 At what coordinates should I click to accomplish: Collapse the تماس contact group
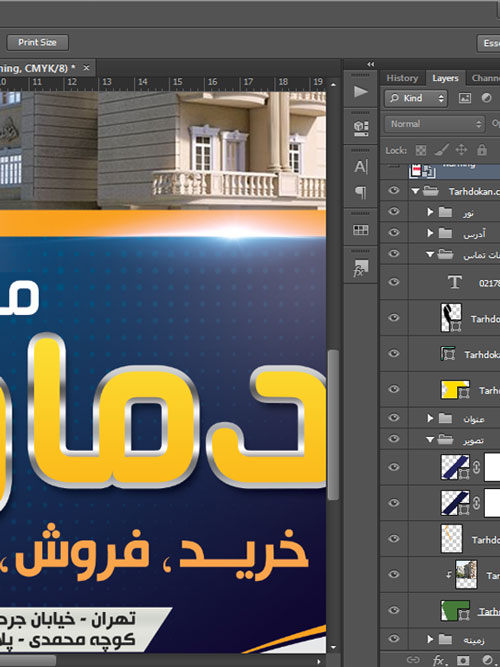[x=430, y=255]
